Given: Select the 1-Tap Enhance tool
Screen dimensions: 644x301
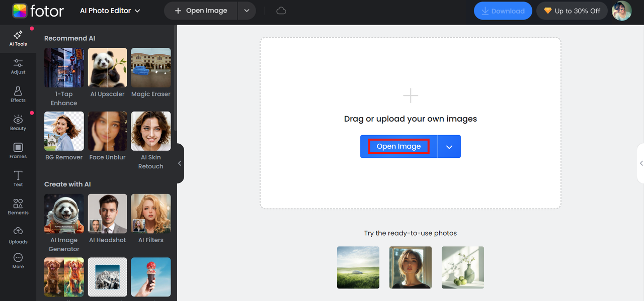Looking at the screenshot, I should click(64, 78).
